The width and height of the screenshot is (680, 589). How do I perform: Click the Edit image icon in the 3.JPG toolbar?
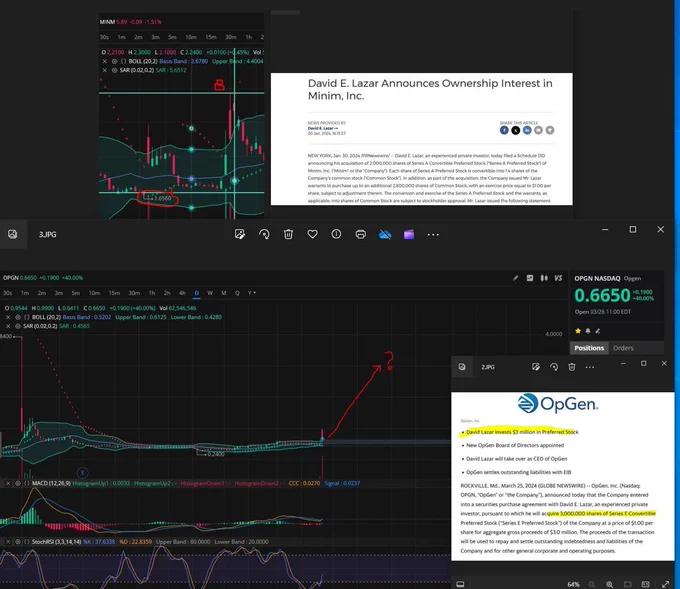[x=240, y=234]
